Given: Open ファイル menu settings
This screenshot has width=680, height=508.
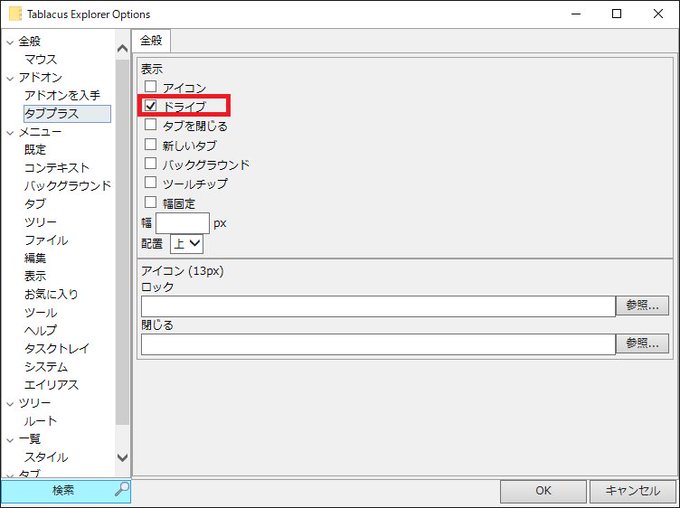Looking at the screenshot, I should pyautogui.click(x=46, y=240).
